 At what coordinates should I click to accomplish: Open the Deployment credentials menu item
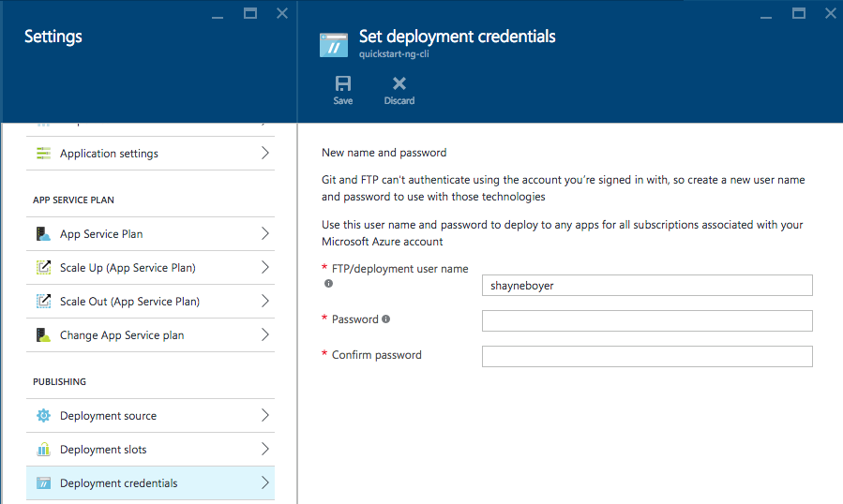point(151,483)
